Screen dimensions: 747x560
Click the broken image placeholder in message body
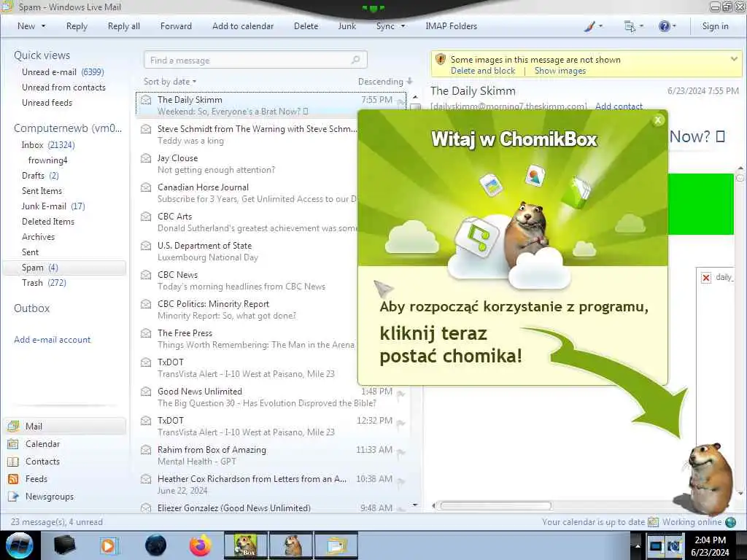point(706,278)
